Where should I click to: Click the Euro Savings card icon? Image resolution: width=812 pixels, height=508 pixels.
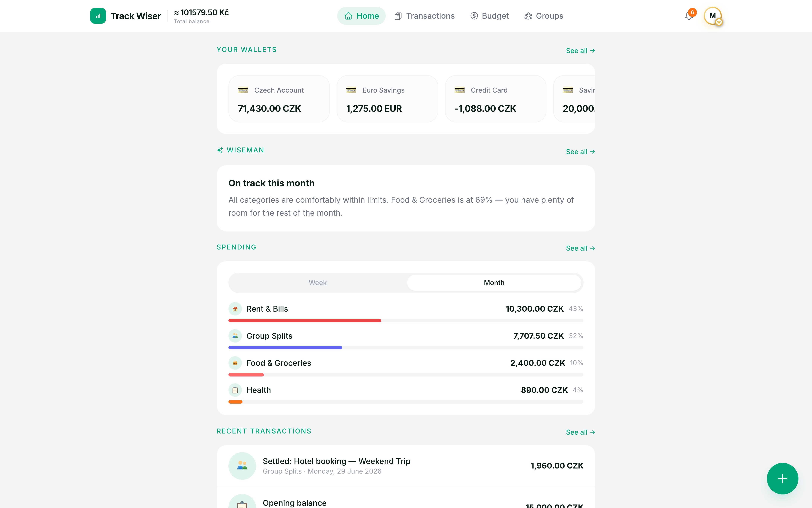351,90
